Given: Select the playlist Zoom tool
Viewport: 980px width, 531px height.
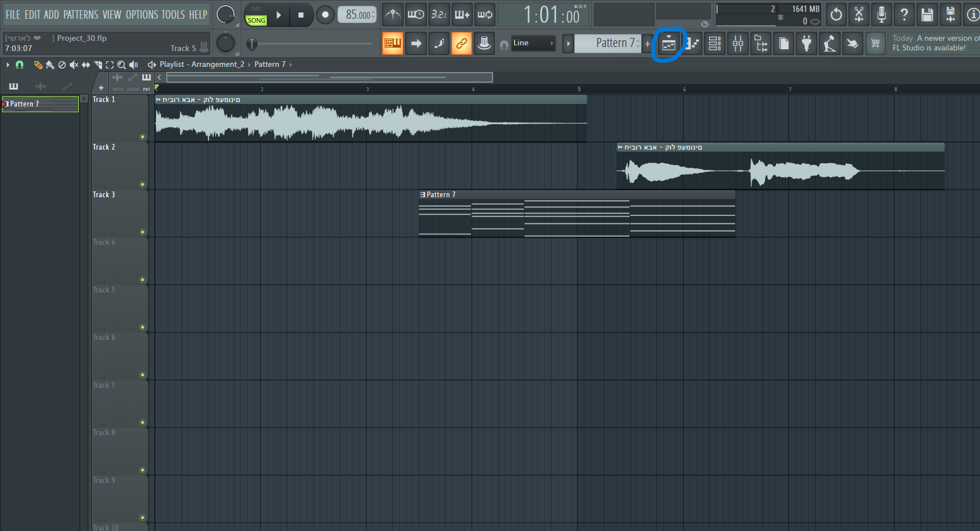Looking at the screenshot, I should click(x=121, y=65).
